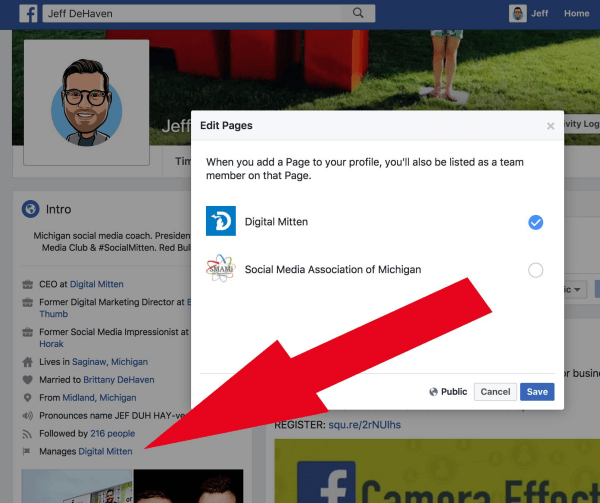Screen dimensions: 600x503
Task: Click the home icon beside Lives in
Action: click(28, 362)
